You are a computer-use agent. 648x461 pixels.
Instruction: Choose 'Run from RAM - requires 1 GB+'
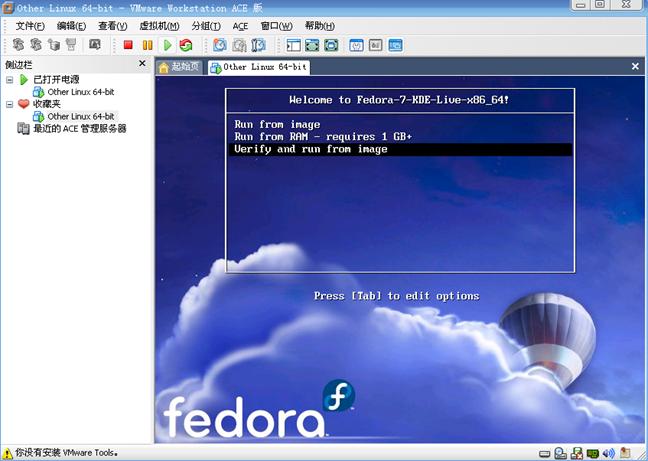tap(400, 137)
